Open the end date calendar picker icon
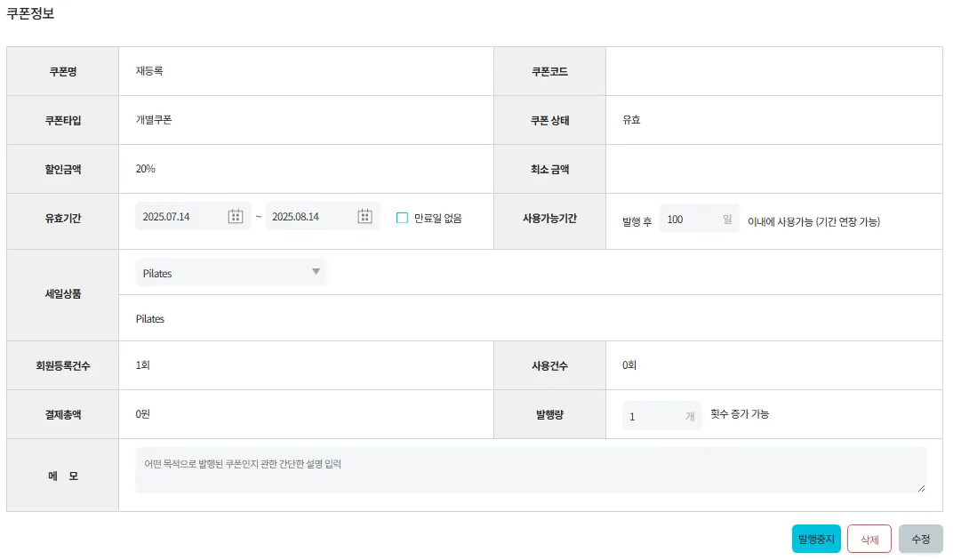 [364, 216]
